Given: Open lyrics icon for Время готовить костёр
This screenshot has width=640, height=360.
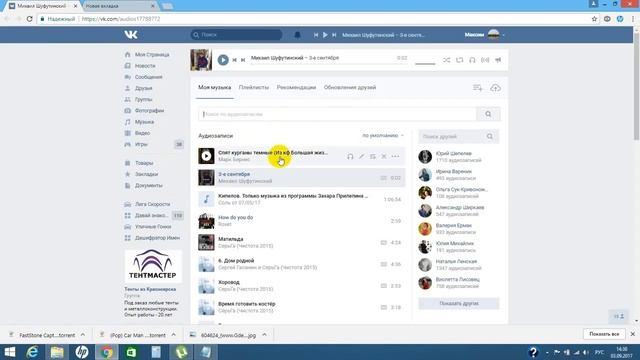Looking at the screenshot, I should [384, 307].
